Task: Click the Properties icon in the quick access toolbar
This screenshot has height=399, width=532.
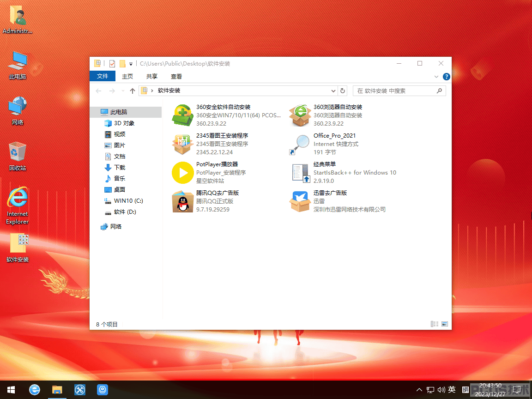Action: [x=112, y=63]
